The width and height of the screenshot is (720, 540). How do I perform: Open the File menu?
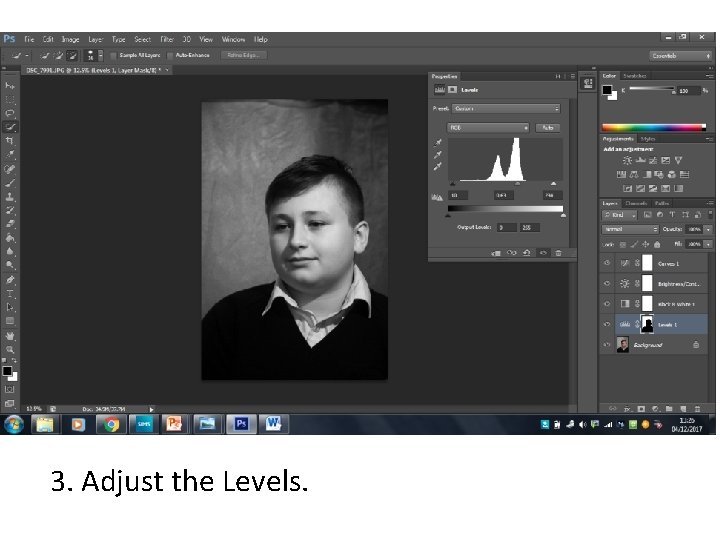click(29, 39)
